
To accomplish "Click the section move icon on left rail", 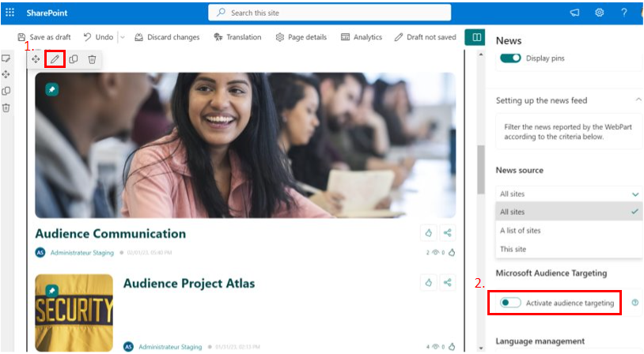I will (6, 74).
